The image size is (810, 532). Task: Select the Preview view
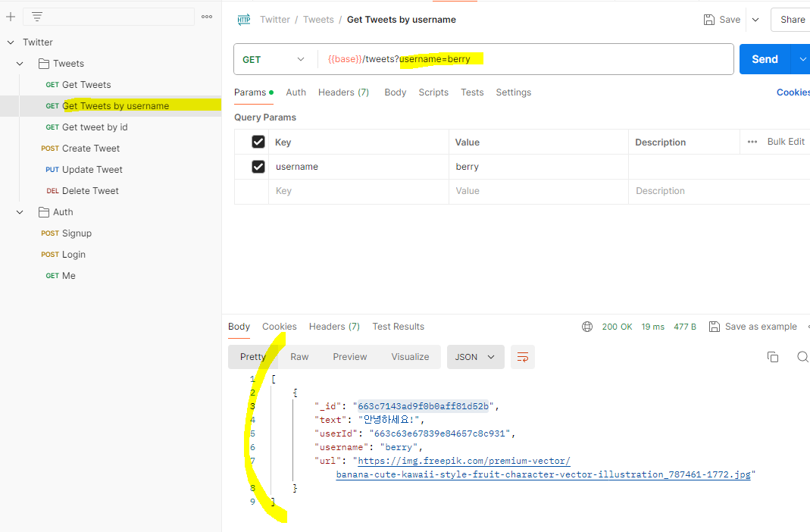pyautogui.click(x=350, y=357)
